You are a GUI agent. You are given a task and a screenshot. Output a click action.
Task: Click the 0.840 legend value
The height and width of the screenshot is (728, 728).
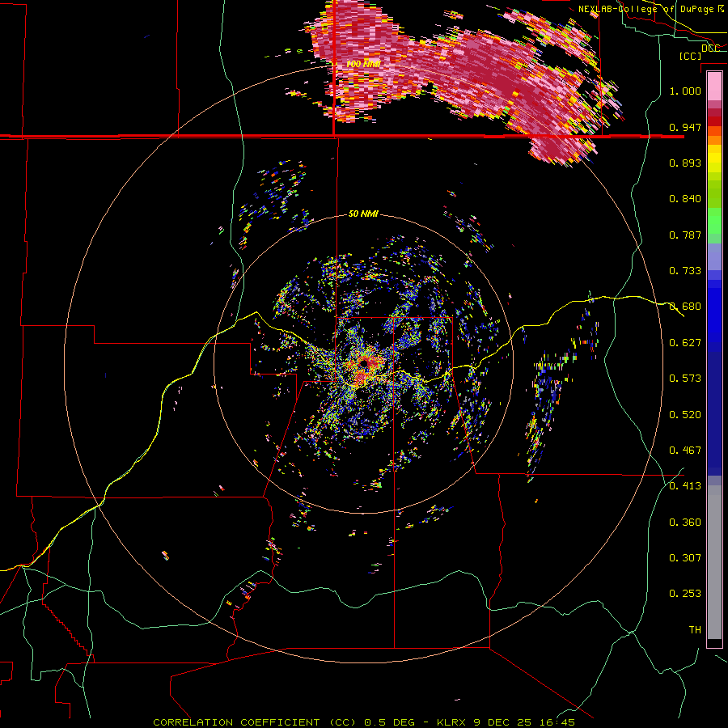pyautogui.click(x=685, y=199)
